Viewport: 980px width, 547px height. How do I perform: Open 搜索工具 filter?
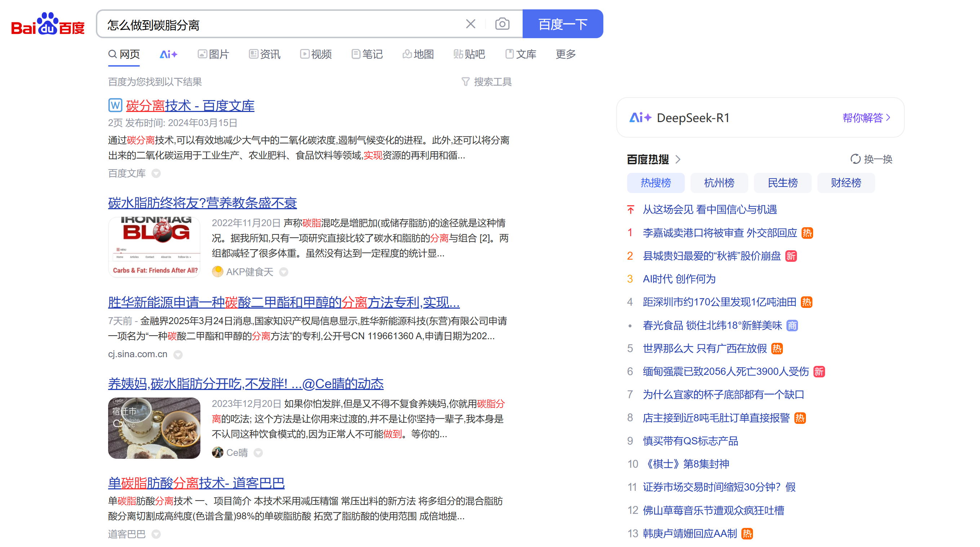(487, 82)
